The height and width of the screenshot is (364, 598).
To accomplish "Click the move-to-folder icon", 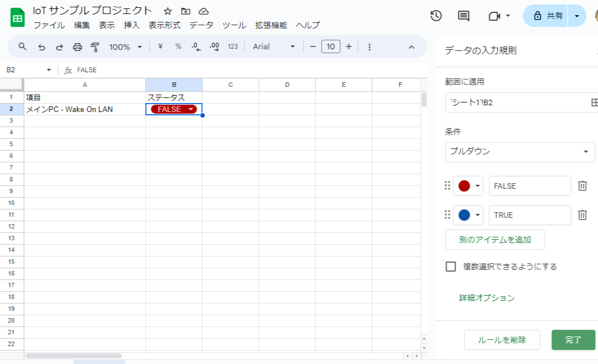I will 186,11.
